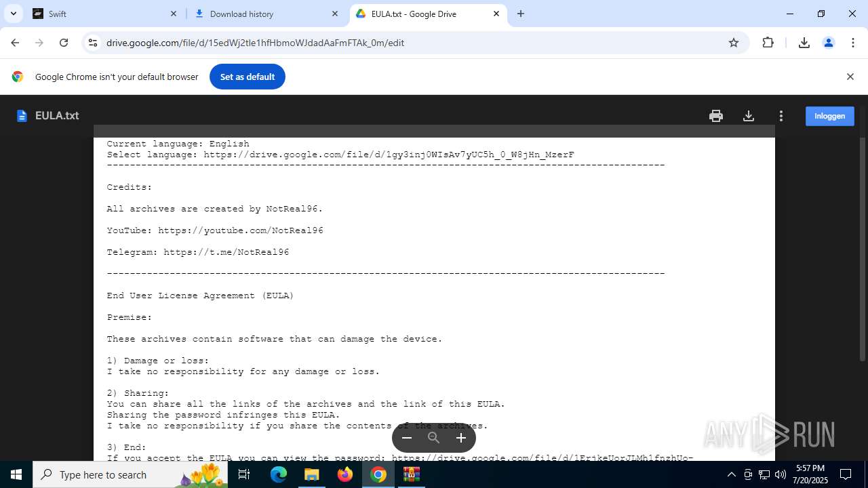Print the EULA.txt document
The image size is (868, 488).
pyautogui.click(x=716, y=116)
